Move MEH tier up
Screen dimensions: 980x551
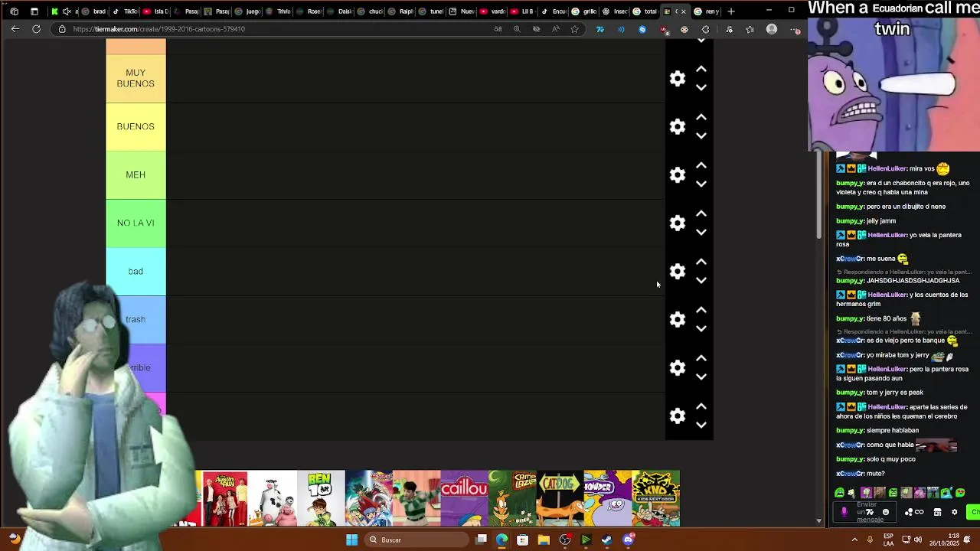[701, 165]
